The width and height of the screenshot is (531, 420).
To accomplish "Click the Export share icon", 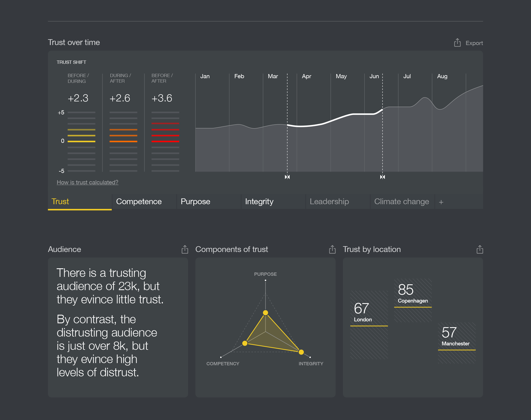I will (x=457, y=43).
